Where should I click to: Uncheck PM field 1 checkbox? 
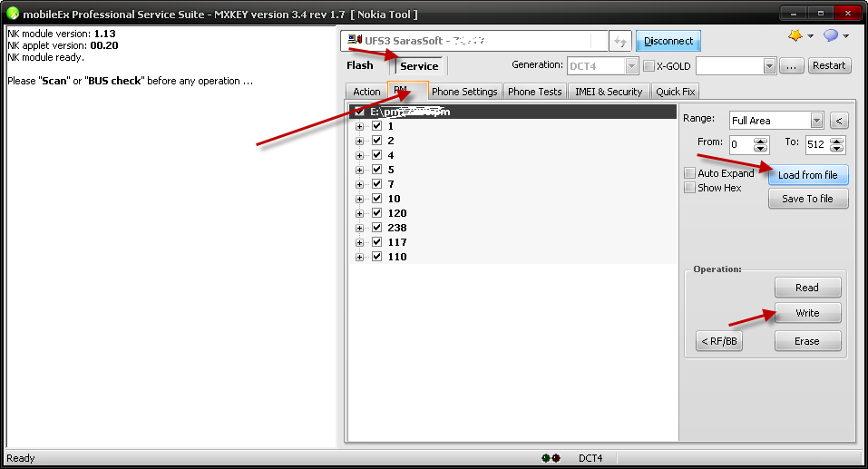point(377,126)
